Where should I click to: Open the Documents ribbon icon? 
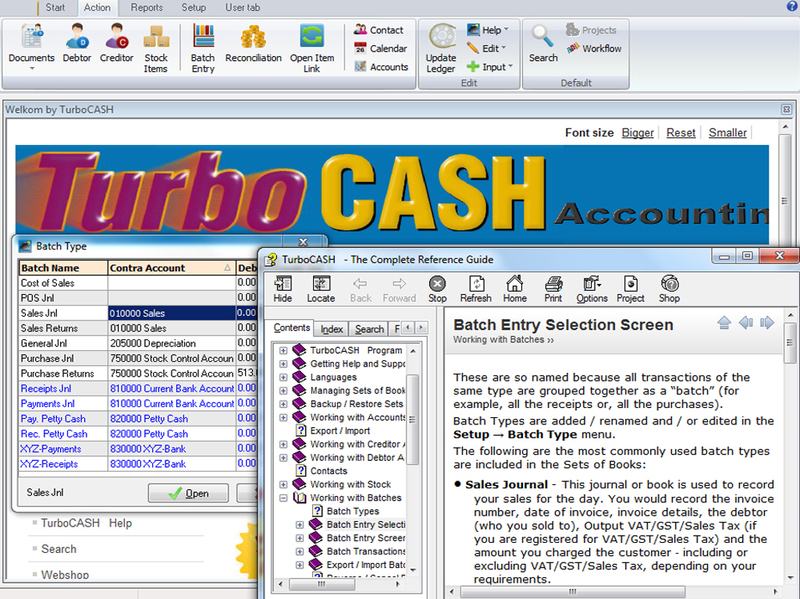tap(32, 47)
